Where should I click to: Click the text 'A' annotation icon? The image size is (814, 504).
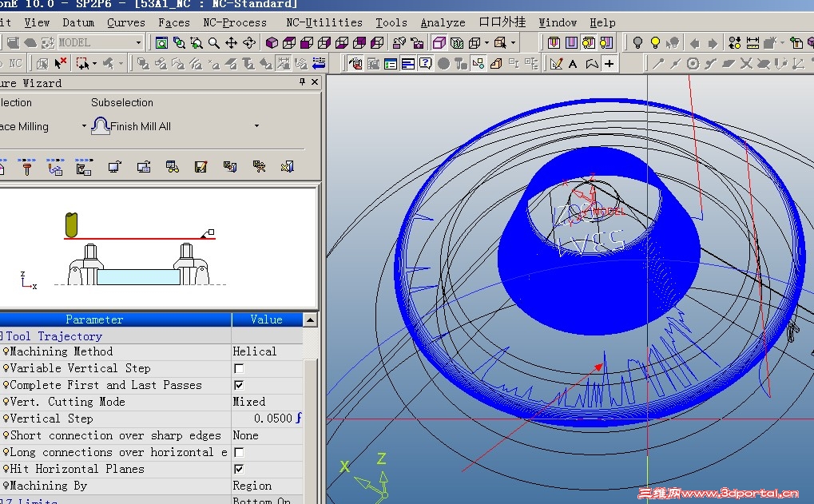(574, 64)
